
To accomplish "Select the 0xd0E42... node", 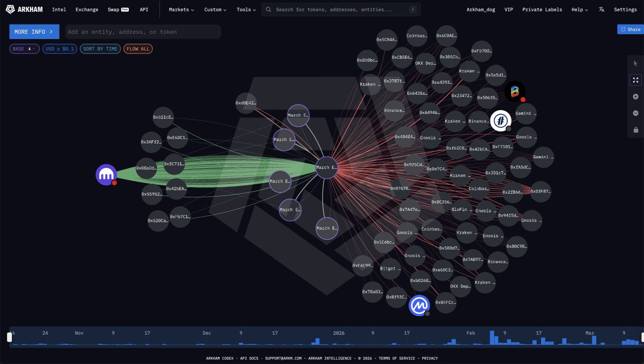I will (x=246, y=103).
